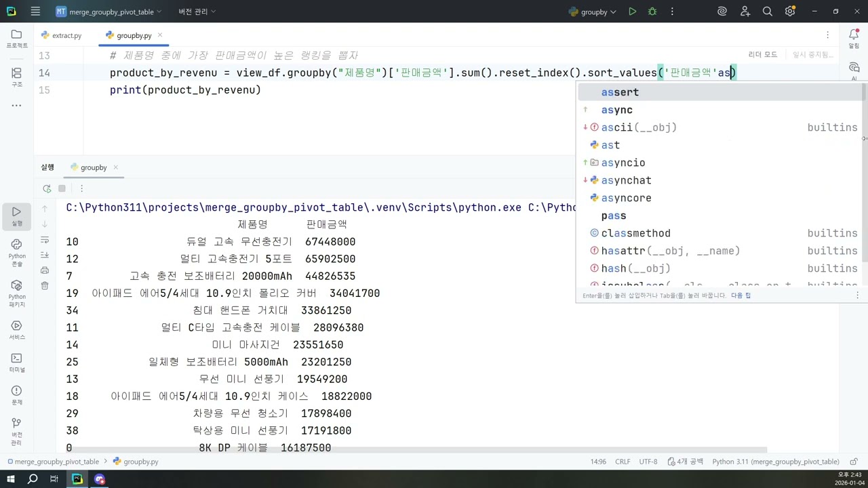Close the groupby.py editor tab

[160, 35]
